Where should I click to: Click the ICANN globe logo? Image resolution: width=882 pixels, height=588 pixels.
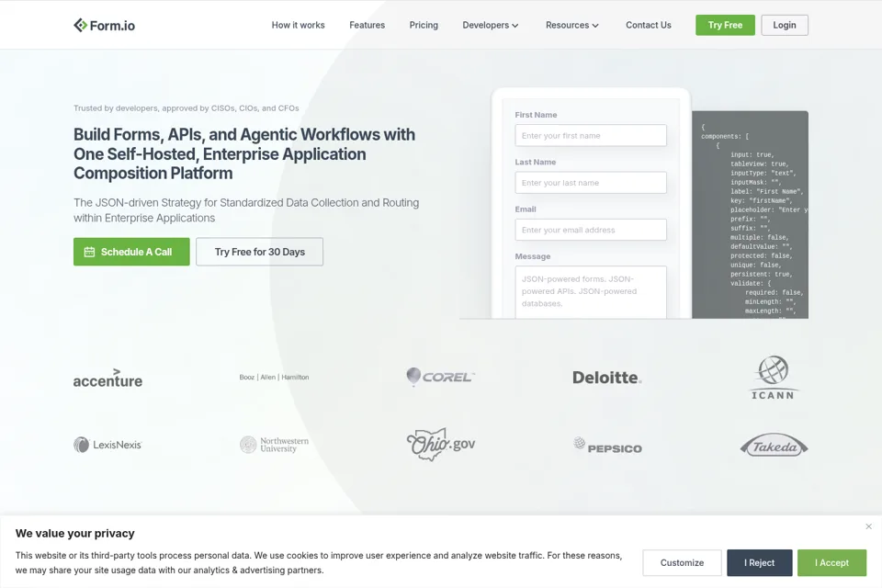click(773, 377)
